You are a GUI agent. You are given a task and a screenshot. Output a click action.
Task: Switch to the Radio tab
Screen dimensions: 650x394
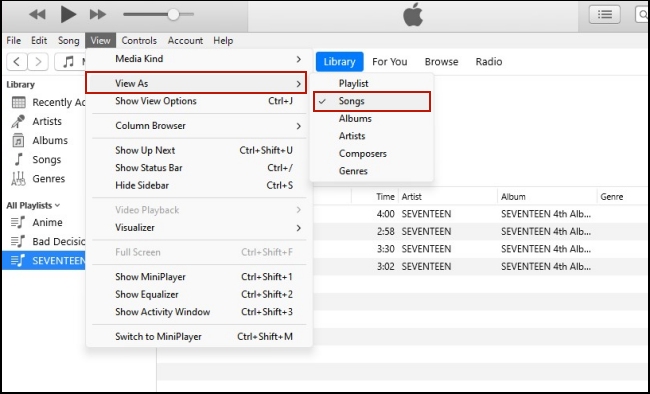(489, 62)
